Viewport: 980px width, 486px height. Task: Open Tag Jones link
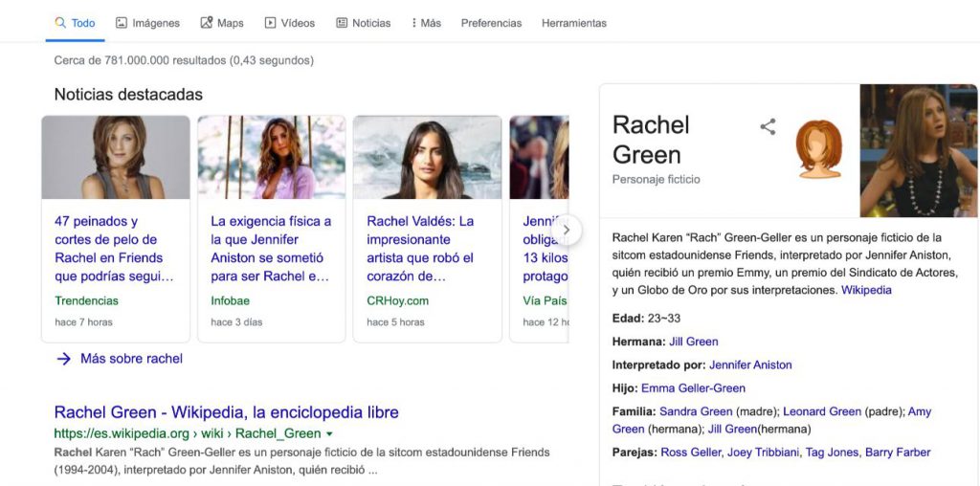(x=832, y=453)
